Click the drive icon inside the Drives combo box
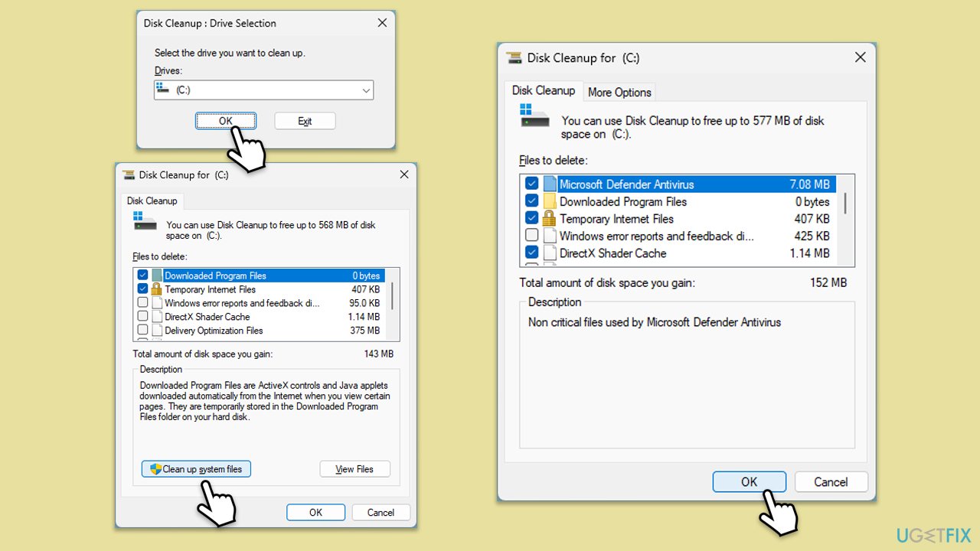 [x=162, y=90]
